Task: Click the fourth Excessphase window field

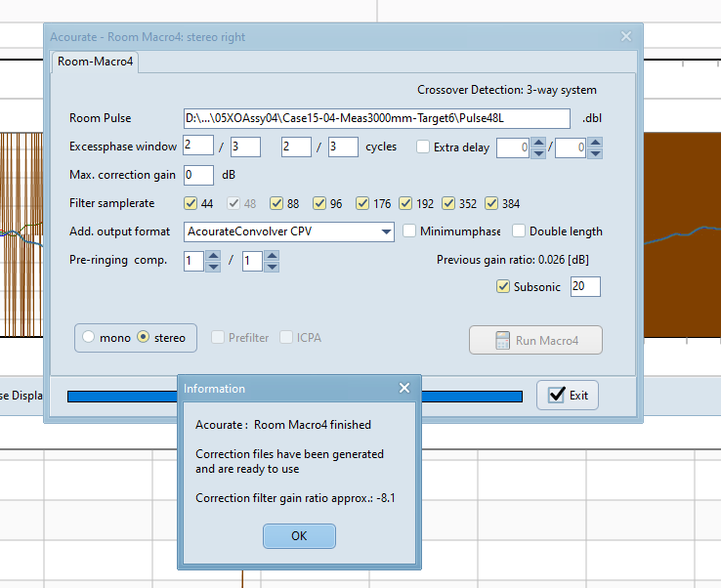Action: (343, 147)
